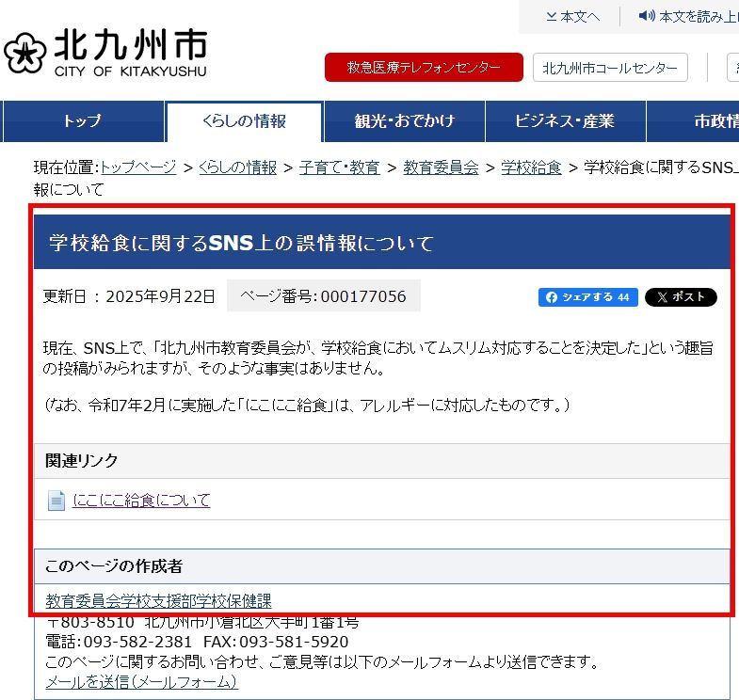Click the speaker icon for 本文を読み上げ
Viewport: 739px width, 700px height.
click(x=646, y=16)
